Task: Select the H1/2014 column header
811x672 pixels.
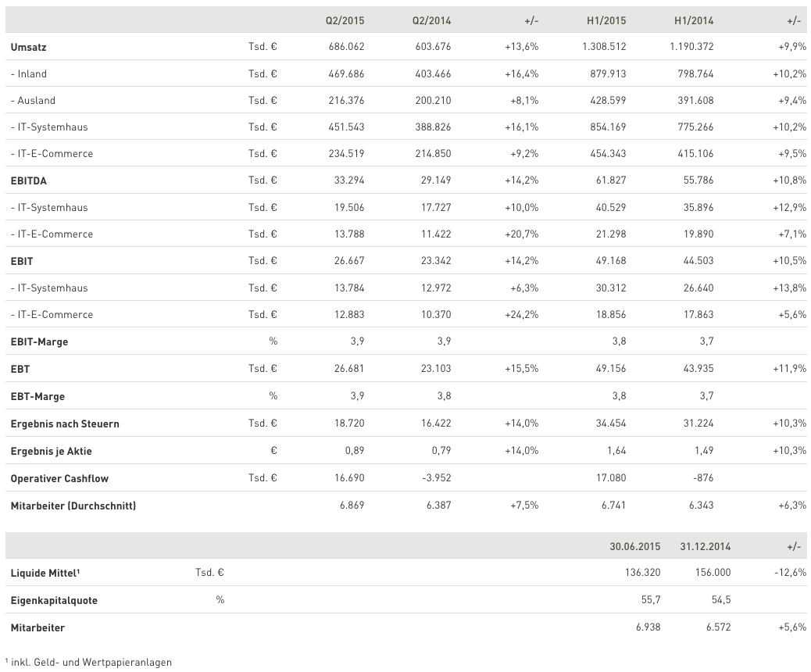Action: [693, 20]
